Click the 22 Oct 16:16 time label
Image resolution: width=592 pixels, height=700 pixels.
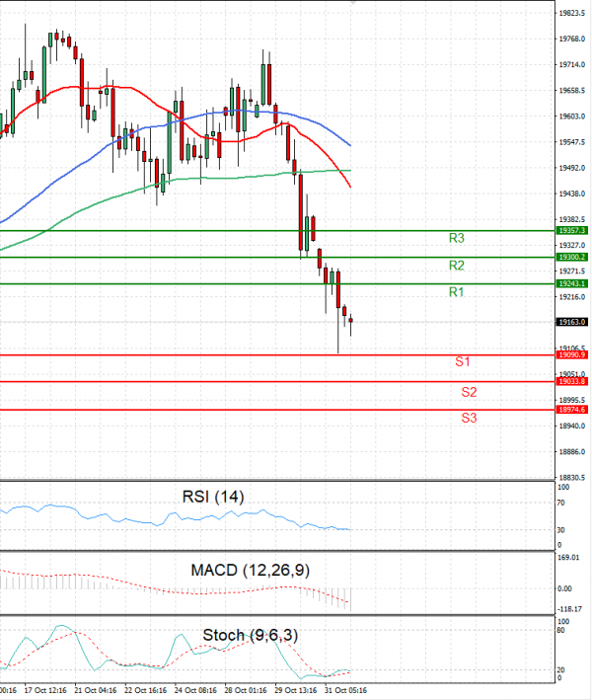[145, 691]
